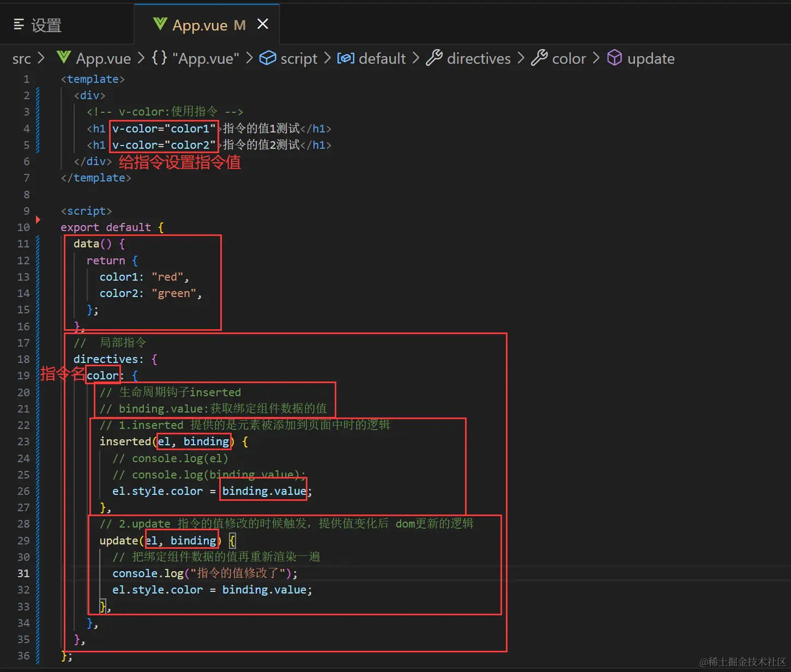Image resolution: width=791 pixels, height=672 pixels.
Task: Open default breadcrumb segment
Action: (x=382, y=59)
